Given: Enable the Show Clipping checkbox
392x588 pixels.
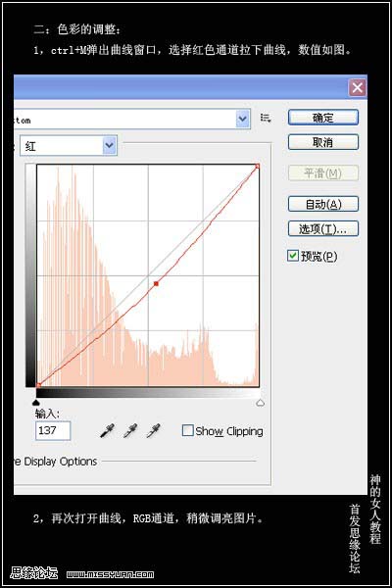Looking at the screenshot, I should click(x=187, y=430).
